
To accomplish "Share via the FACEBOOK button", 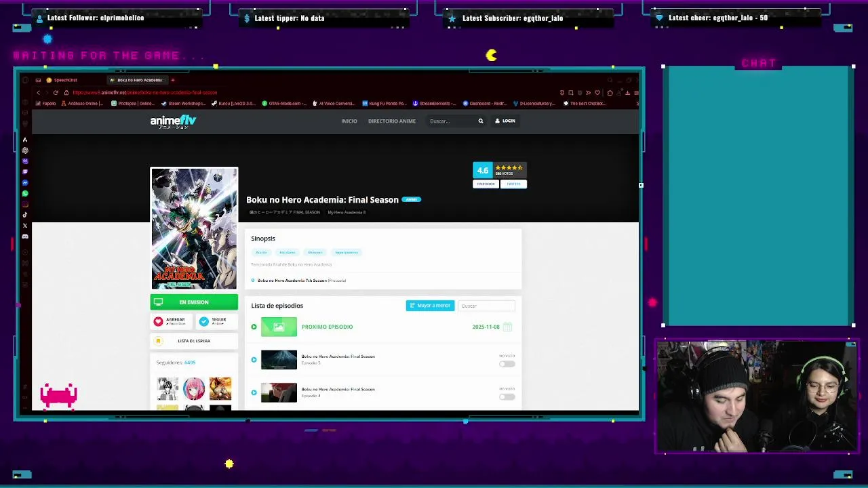I will (x=486, y=184).
